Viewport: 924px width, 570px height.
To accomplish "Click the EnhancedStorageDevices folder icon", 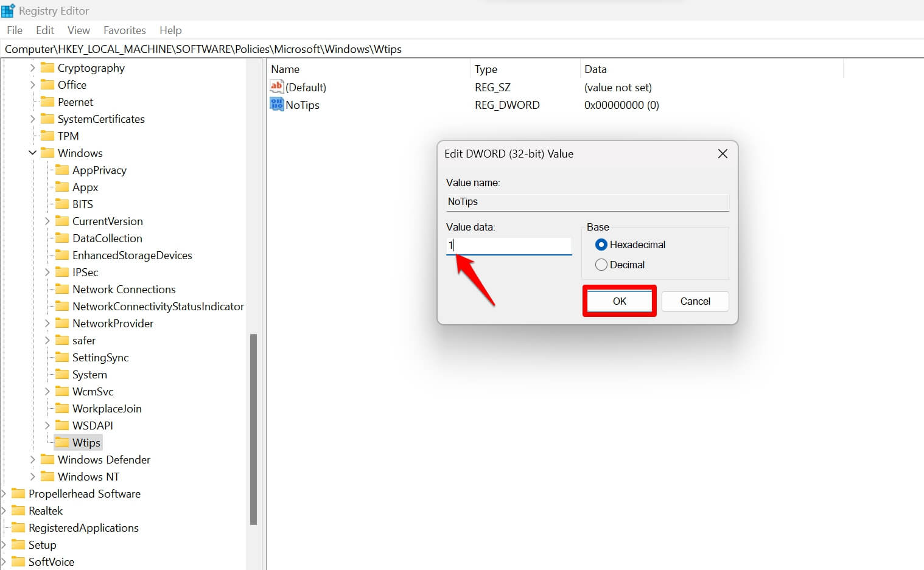I will click(62, 255).
